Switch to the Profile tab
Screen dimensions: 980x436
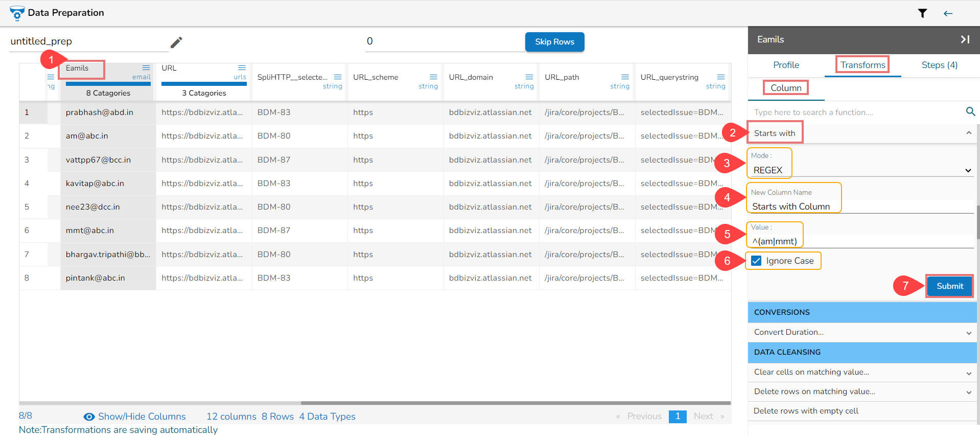point(786,65)
